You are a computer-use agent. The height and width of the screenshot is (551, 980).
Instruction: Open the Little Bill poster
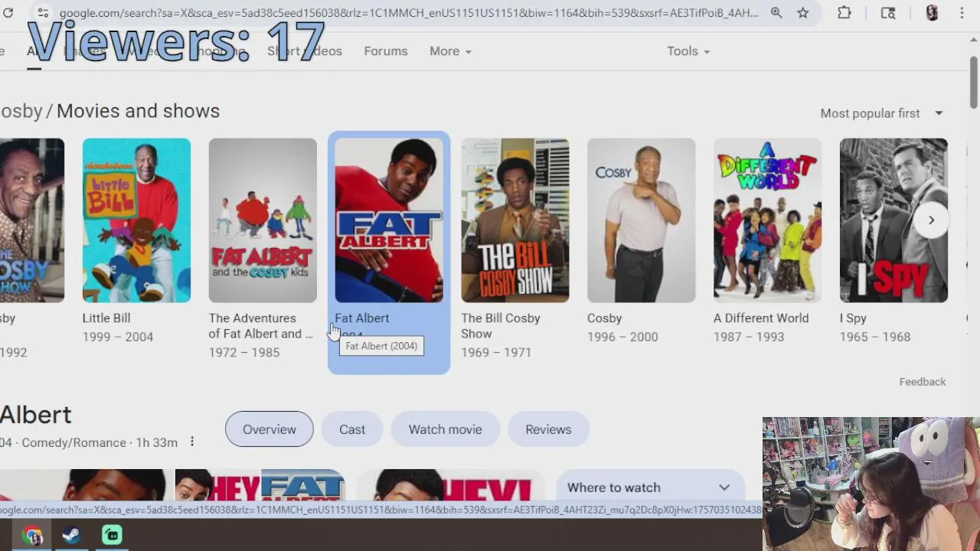136,220
